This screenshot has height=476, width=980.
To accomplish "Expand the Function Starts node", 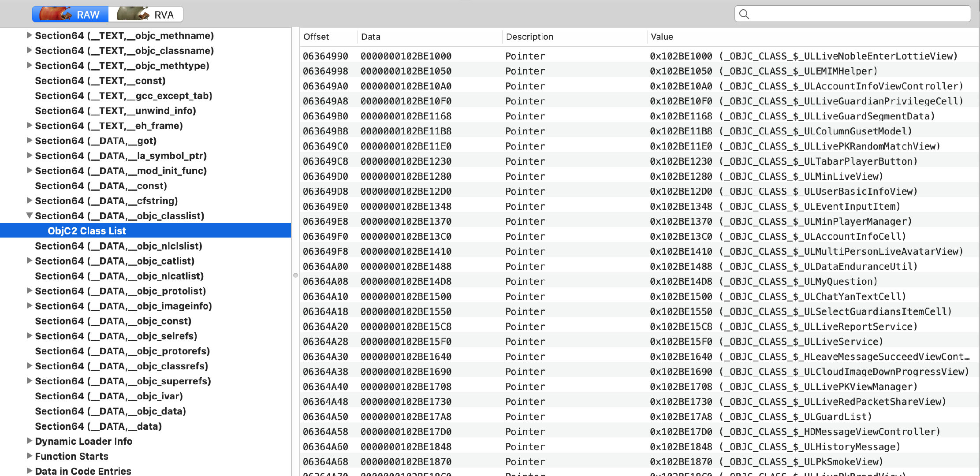I will (29, 456).
